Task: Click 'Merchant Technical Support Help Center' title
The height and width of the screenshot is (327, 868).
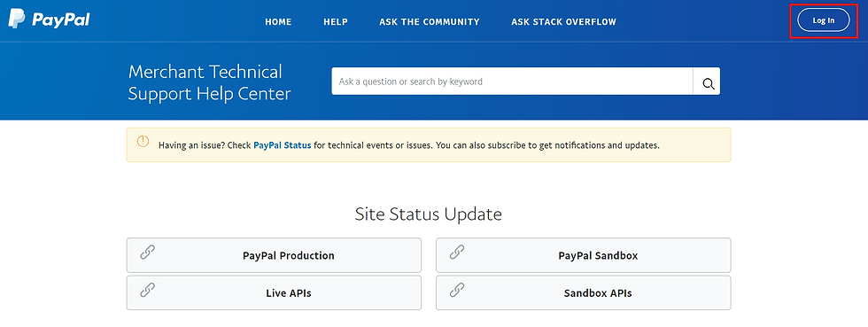Action: 209,82
